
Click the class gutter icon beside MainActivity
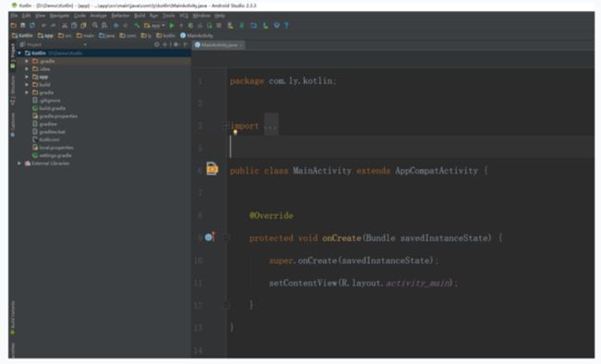tap(213, 168)
